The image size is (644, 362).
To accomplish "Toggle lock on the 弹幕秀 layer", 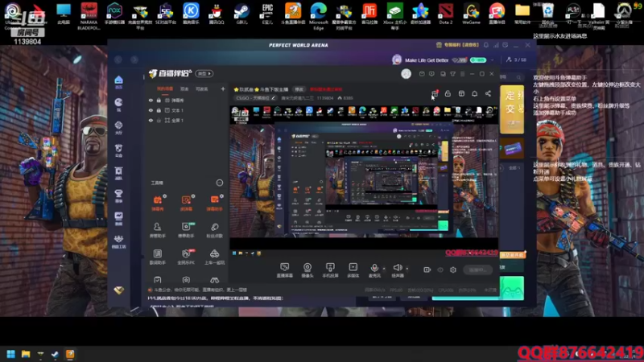I will (x=159, y=100).
